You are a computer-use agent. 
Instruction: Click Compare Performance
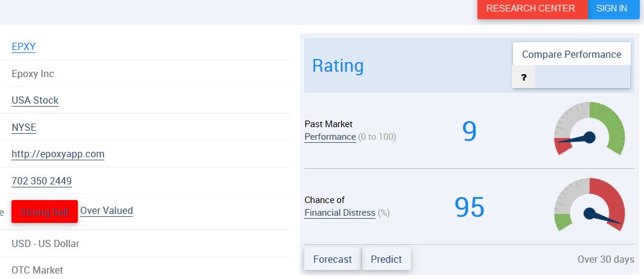tap(572, 54)
